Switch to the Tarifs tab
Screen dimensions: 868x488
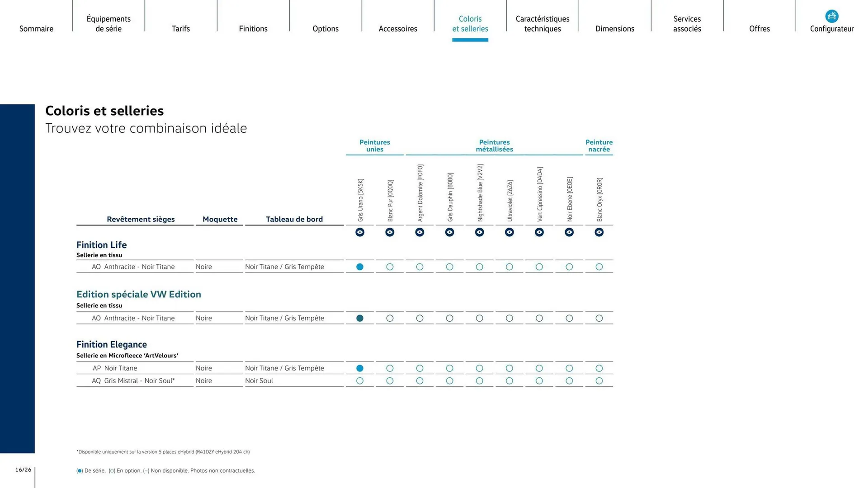181,28
